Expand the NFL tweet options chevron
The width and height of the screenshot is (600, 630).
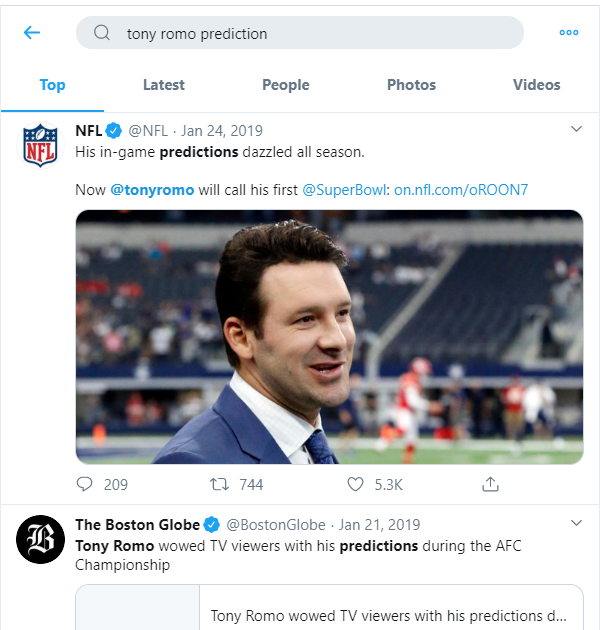point(576,129)
